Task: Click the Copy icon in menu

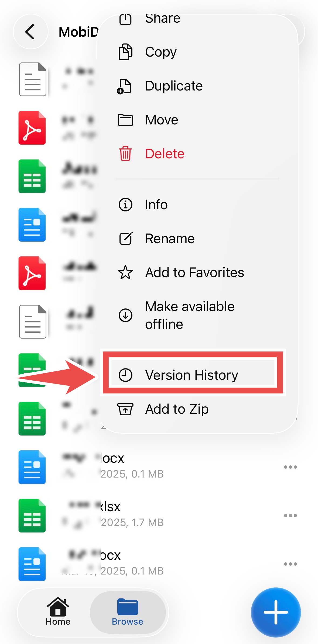Action: coord(125,52)
